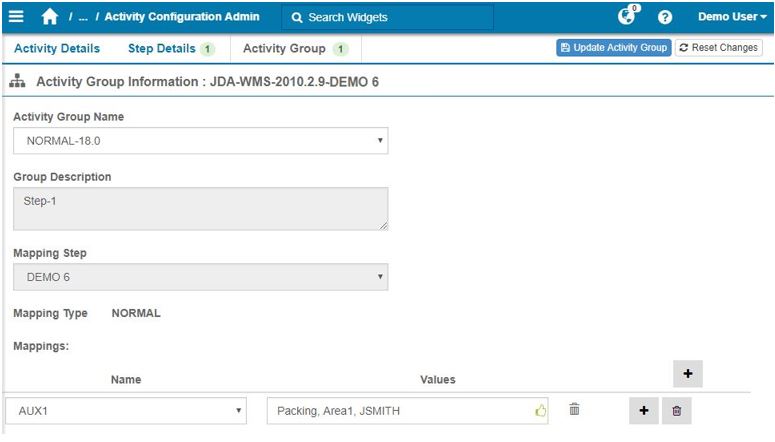The width and height of the screenshot is (775, 442).
Task: Click the Home icon in breadcrumb
Action: click(x=50, y=17)
